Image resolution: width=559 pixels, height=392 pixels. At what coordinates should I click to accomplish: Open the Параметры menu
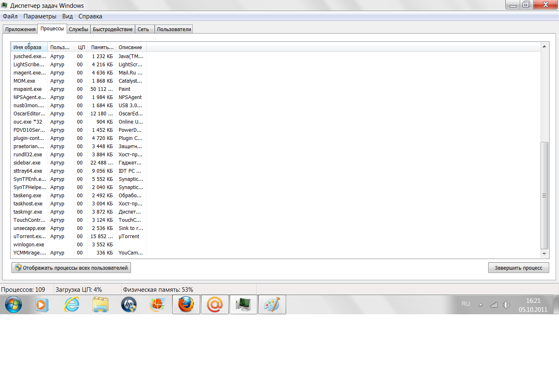[40, 16]
